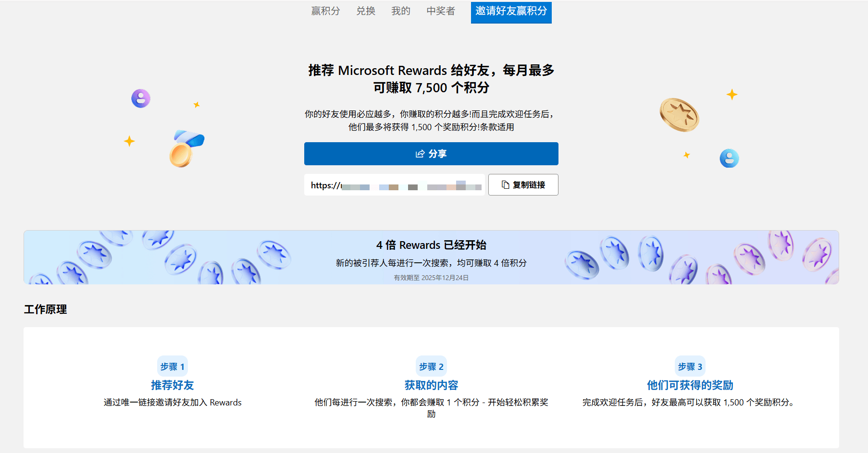Click the purple user avatar icon
This screenshot has width=868, height=453.
141,98
